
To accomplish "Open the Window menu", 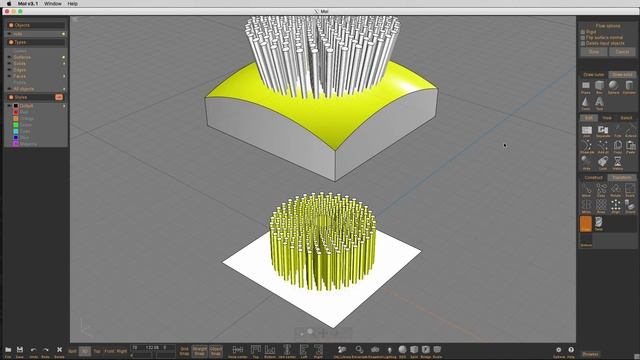I will (x=53, y=3).
